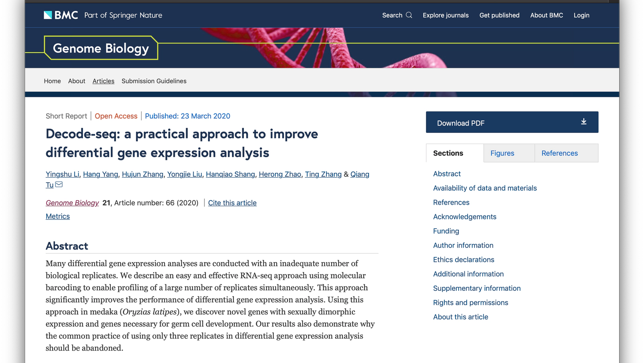Click Get published in top navigation
Viewport: 644px width, 363px height.
[x=499, y=15]
